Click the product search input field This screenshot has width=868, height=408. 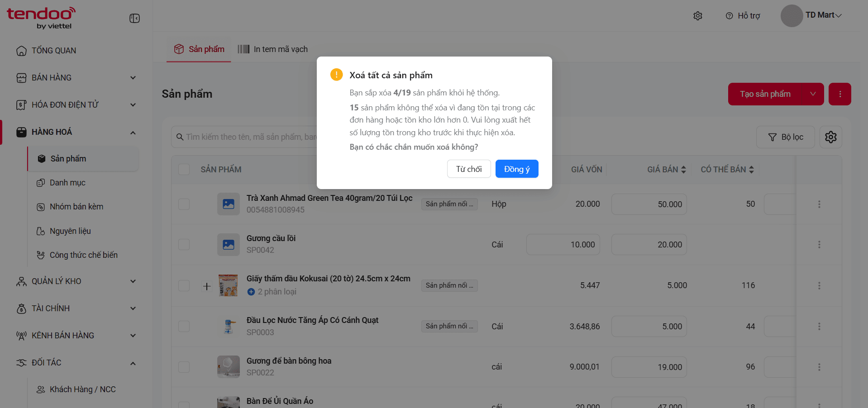(x=244, y=137)
